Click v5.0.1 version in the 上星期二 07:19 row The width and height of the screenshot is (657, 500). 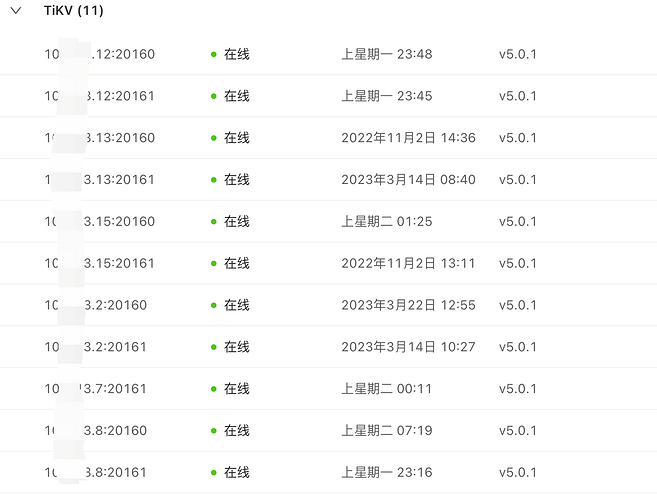point(518,431)
